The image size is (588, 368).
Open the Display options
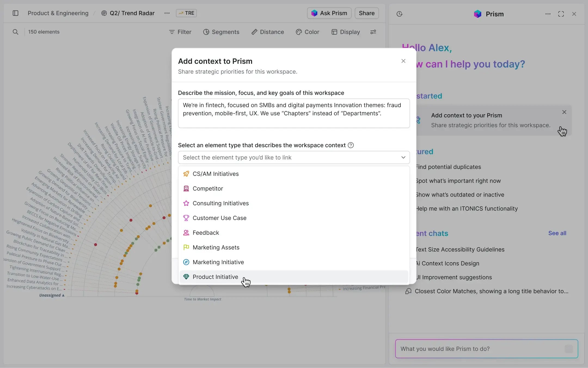[345, 32]
